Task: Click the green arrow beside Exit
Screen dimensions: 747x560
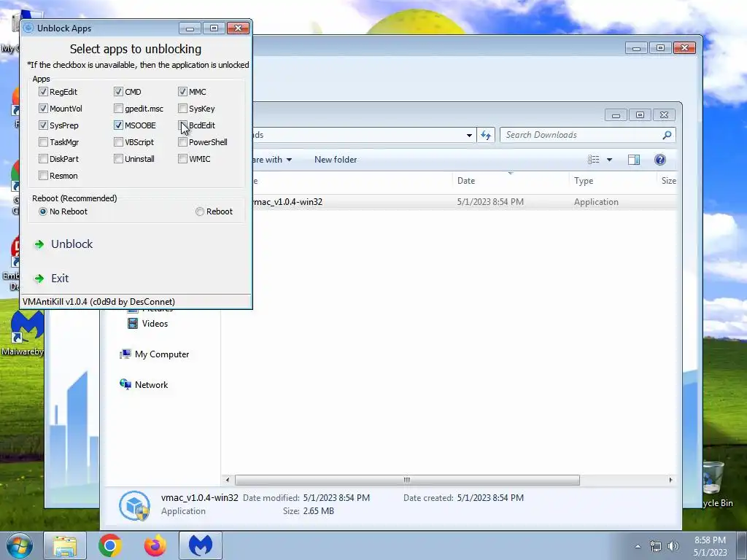Action: 39,279
